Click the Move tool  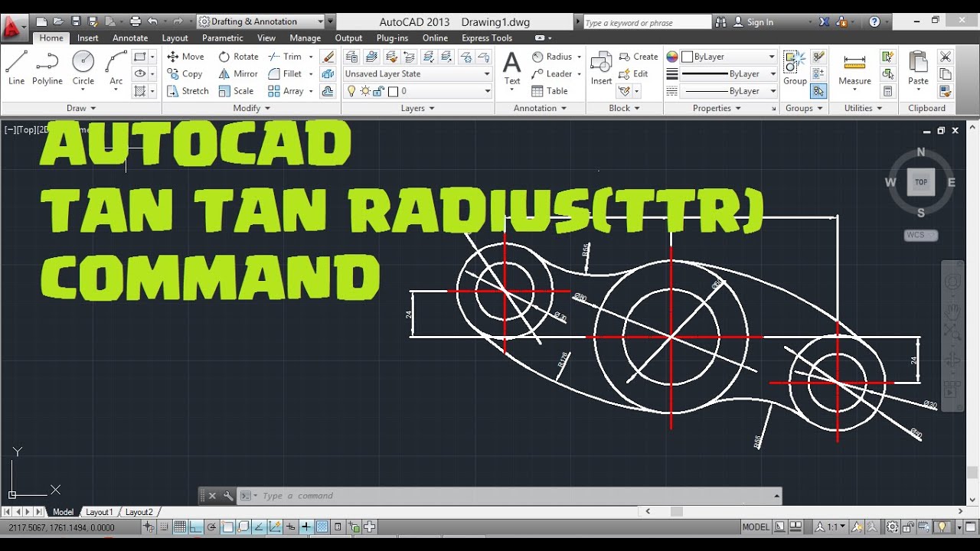tap(185, 57)
